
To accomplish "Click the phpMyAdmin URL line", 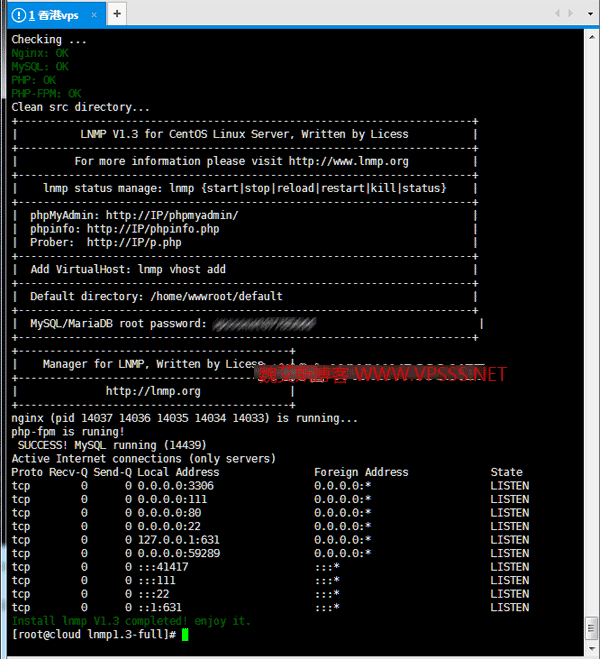I will 134,216.
